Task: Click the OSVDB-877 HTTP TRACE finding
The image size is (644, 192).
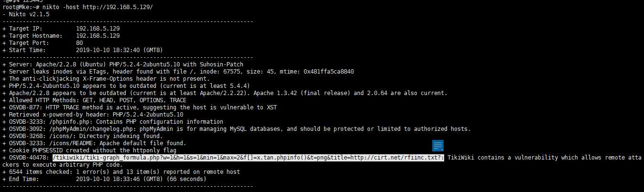Action: pos(140,107)
